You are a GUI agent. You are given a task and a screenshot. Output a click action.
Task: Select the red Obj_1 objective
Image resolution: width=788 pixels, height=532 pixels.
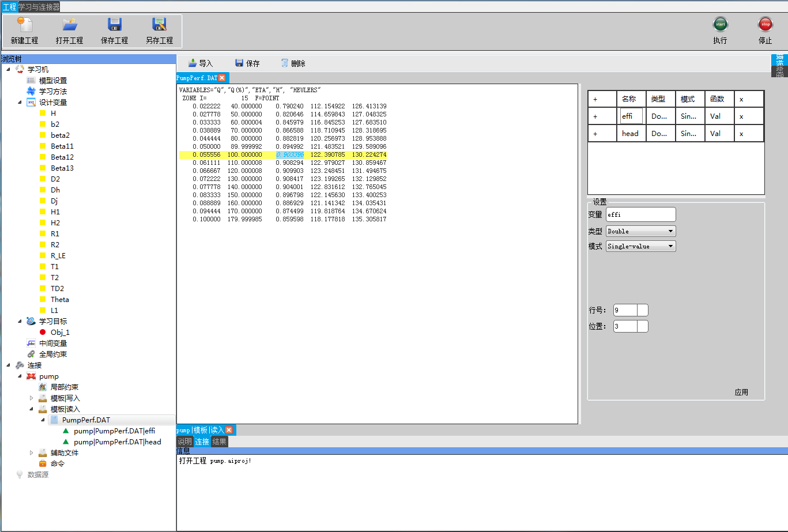coord(60,332)
